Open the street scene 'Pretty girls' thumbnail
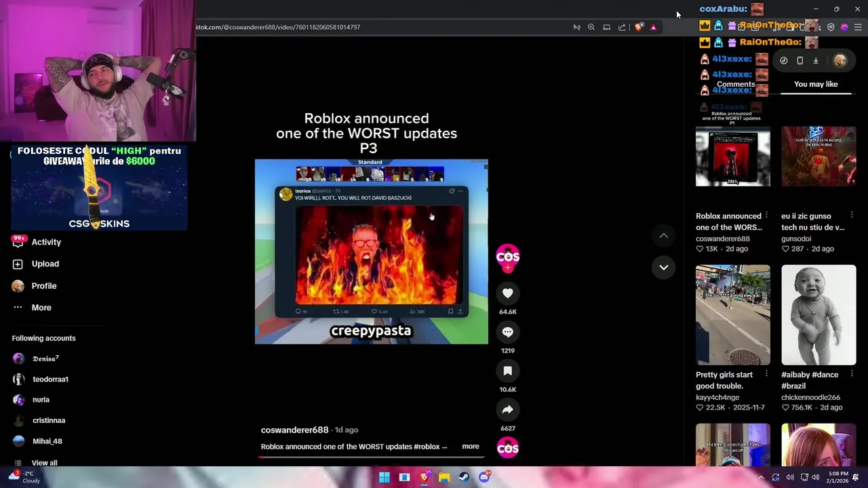Screen dimensions: 868x488 (x=732, y=315)
